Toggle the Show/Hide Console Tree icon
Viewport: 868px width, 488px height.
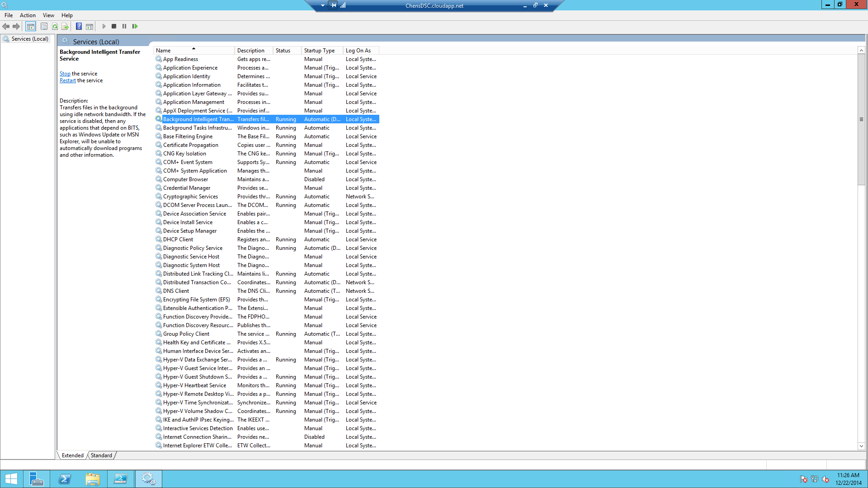30,27
